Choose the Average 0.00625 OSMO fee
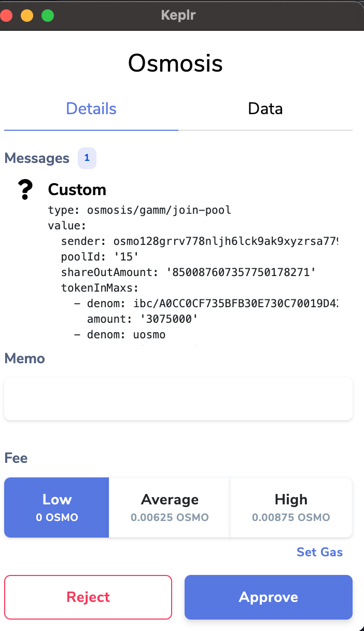 click(x=170, y=507)
